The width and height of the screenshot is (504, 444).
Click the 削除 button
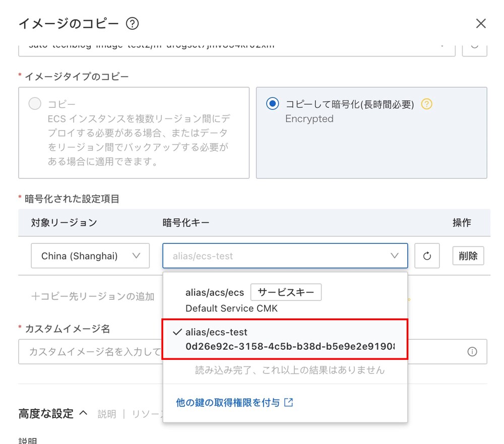pos(468,256)
